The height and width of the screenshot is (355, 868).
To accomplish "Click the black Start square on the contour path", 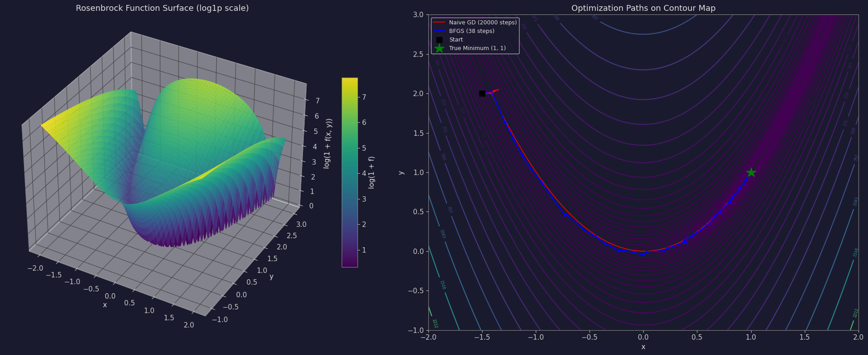I will pos(482,93).
